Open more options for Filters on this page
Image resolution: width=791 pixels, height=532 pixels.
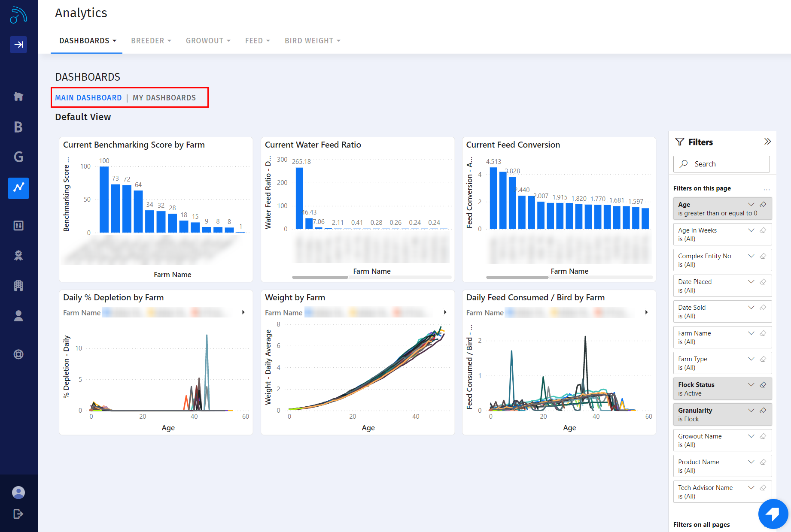click(767, 189)
